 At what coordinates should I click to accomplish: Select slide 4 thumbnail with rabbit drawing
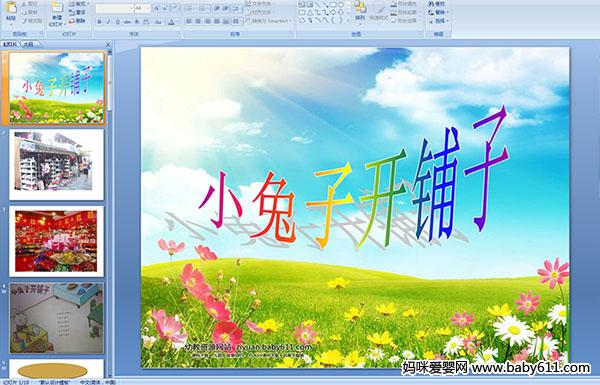click(57, 318)
